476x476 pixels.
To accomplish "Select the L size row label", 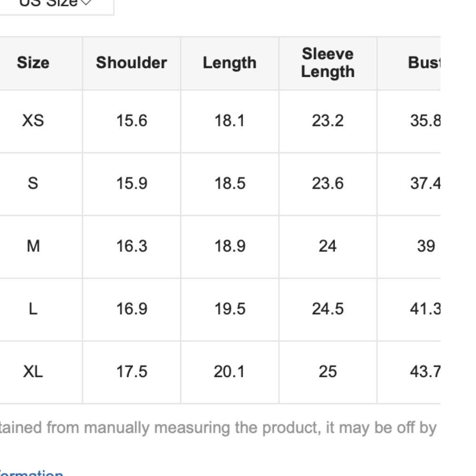I will click(x=33, y=309).
